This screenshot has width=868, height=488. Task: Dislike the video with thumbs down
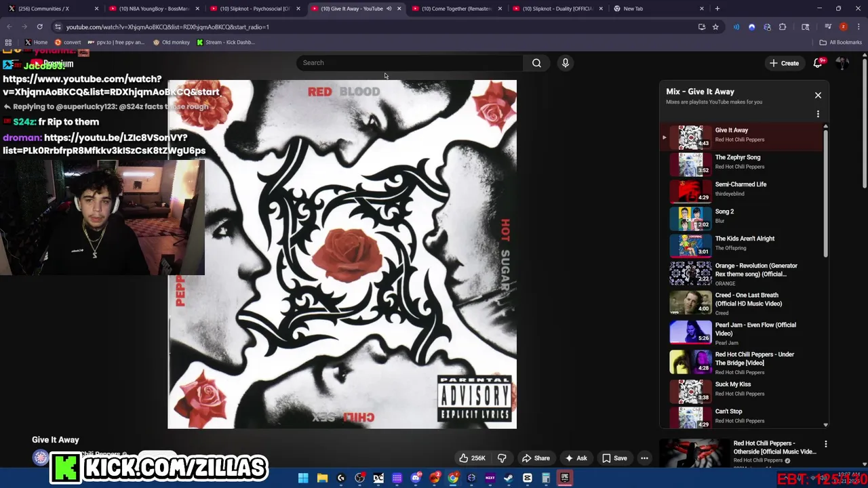coord(502,458)
